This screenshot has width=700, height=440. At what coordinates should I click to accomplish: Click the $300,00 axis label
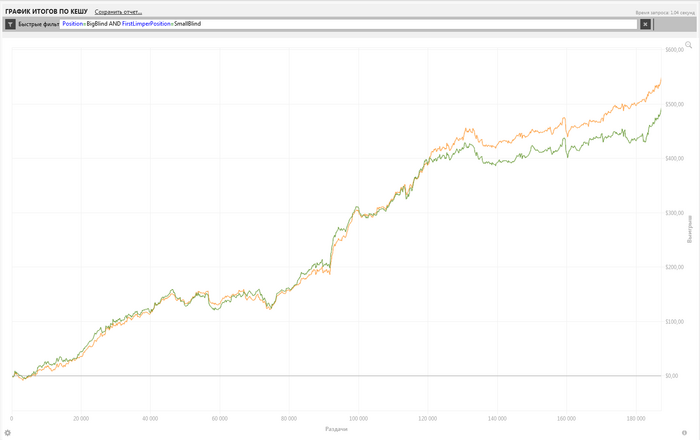tap(674, 213)
